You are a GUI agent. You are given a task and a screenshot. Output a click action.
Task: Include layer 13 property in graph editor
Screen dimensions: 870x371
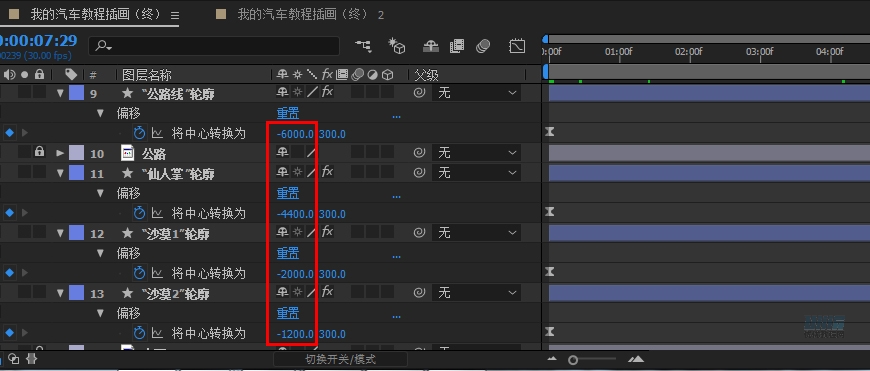click(158, 333)
